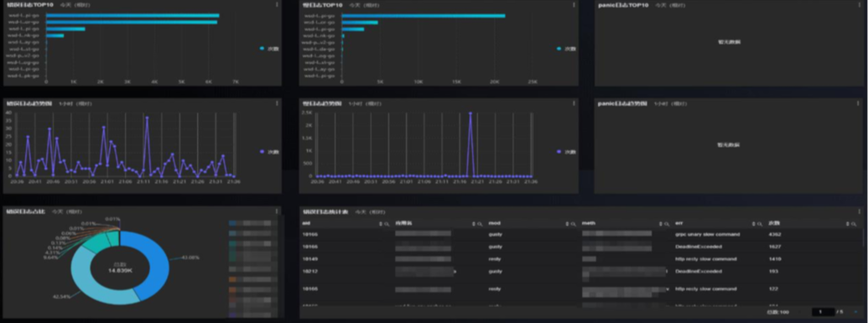Screen dimensions: 868x323
Task: Click DeadlineExceeded in the 1627 row
Action: coord(699,247)
